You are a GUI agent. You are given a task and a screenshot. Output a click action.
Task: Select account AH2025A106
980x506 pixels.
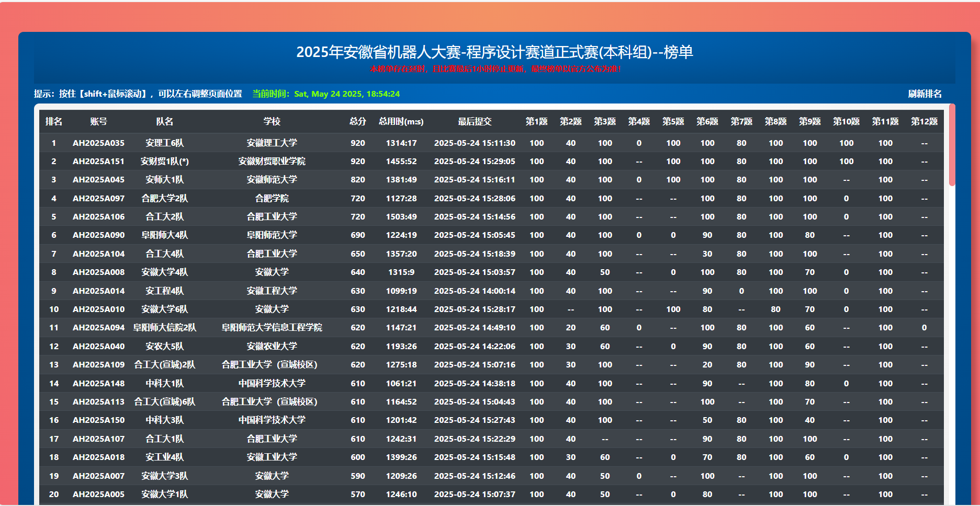[98, 216]
